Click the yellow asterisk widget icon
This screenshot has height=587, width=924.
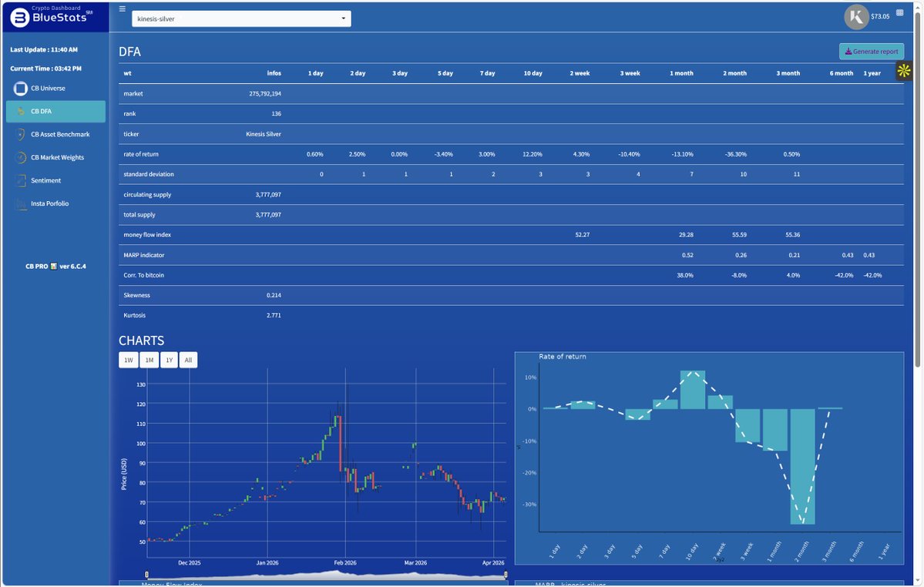(x=904, y=71)
